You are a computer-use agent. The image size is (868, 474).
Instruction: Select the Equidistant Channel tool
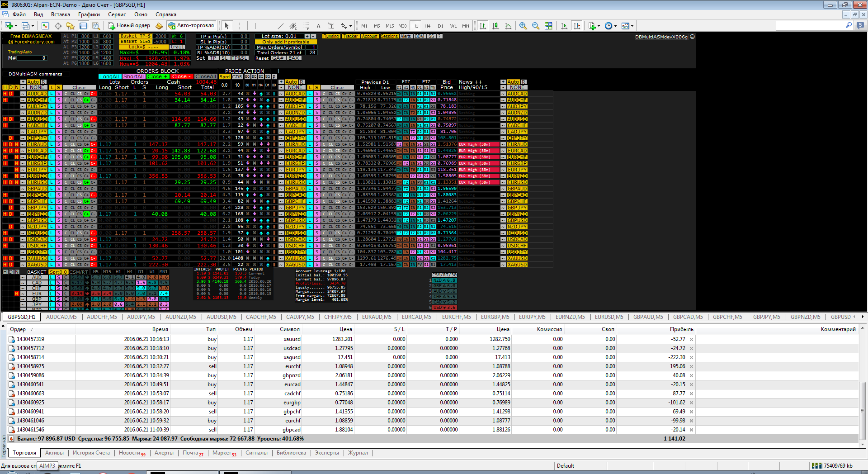coord(293,26)
